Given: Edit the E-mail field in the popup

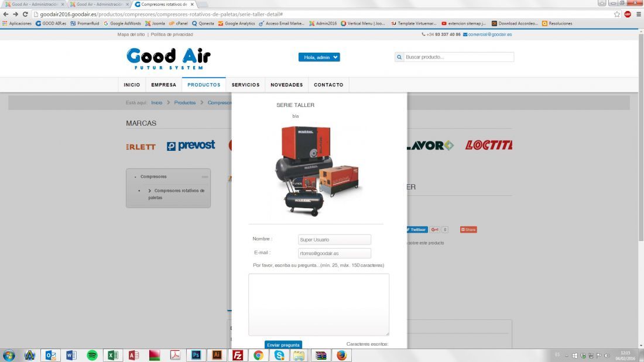Looking at the screenshot, I should click(x=334, y=253).
